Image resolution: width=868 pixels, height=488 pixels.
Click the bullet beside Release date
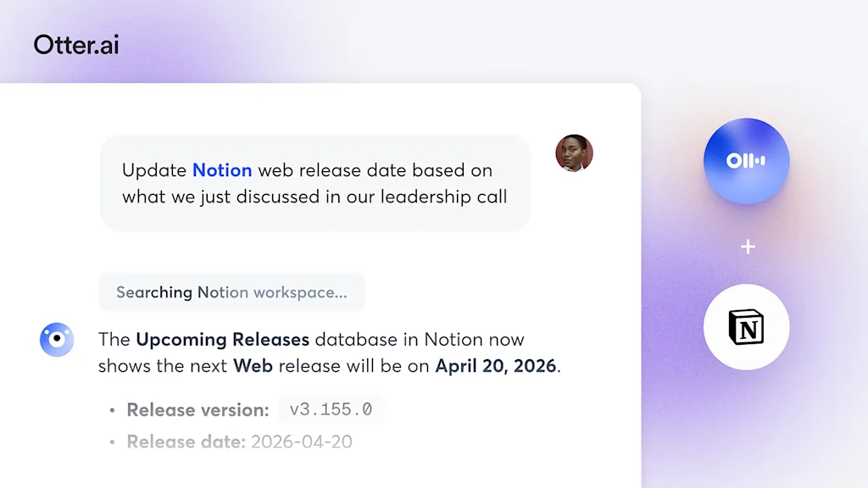tap(113, 442)
